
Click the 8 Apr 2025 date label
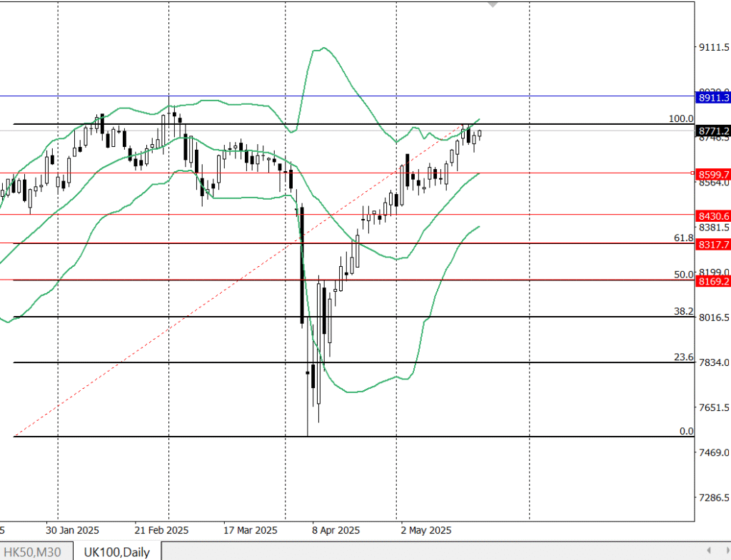(336, 531)
